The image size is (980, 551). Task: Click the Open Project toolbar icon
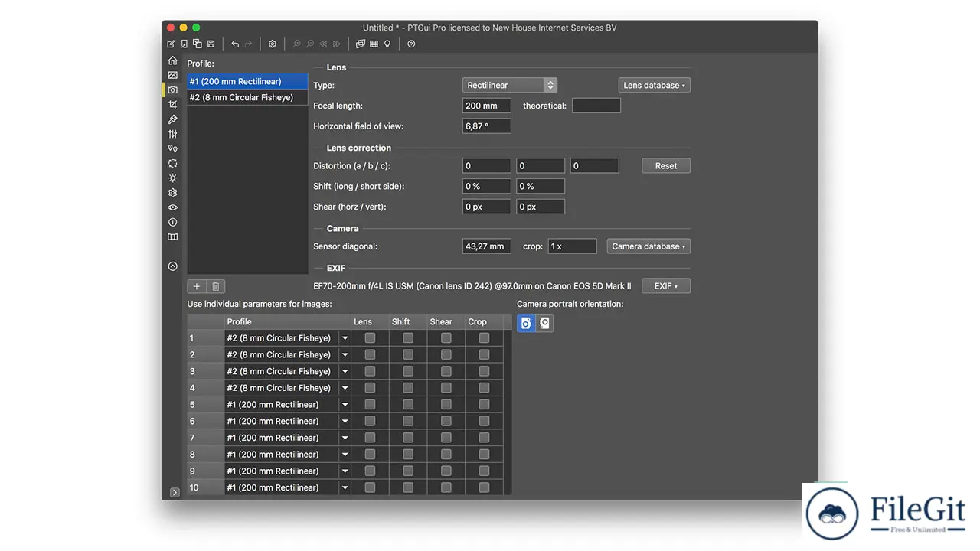185,44
